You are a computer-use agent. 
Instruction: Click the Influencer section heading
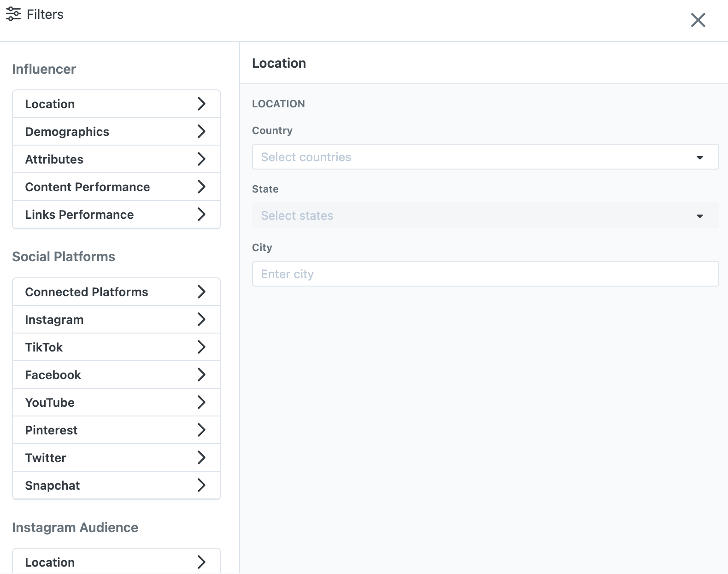[44, 70]
